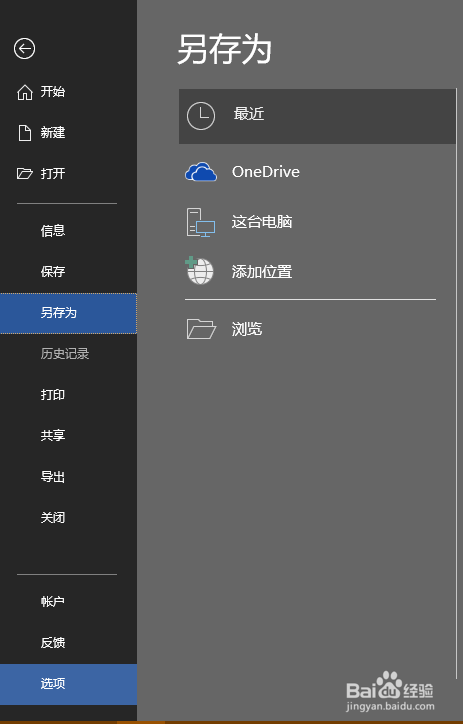The image size is (463, 724).
Task: Click the computer icon for 这台电脑
Action: tap(201, 223)
